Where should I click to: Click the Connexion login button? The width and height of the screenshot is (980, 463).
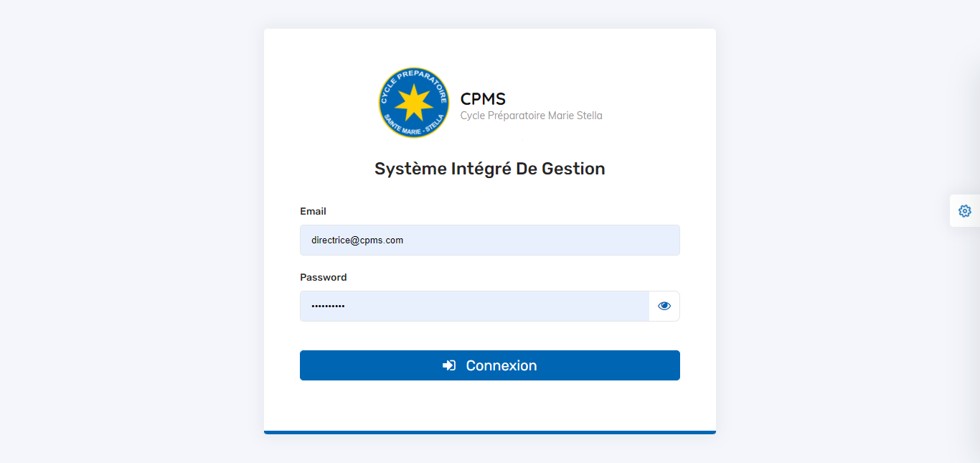490,365
